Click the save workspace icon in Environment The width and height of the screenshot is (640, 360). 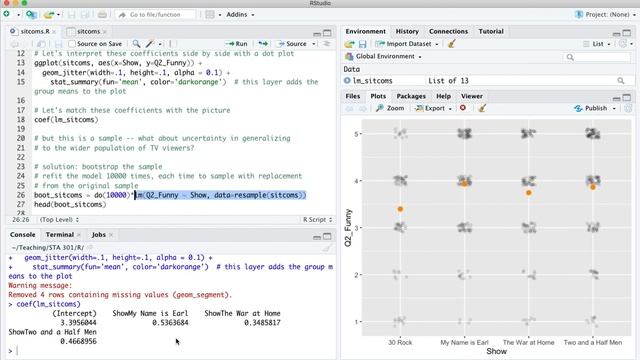tap(362, 44)
